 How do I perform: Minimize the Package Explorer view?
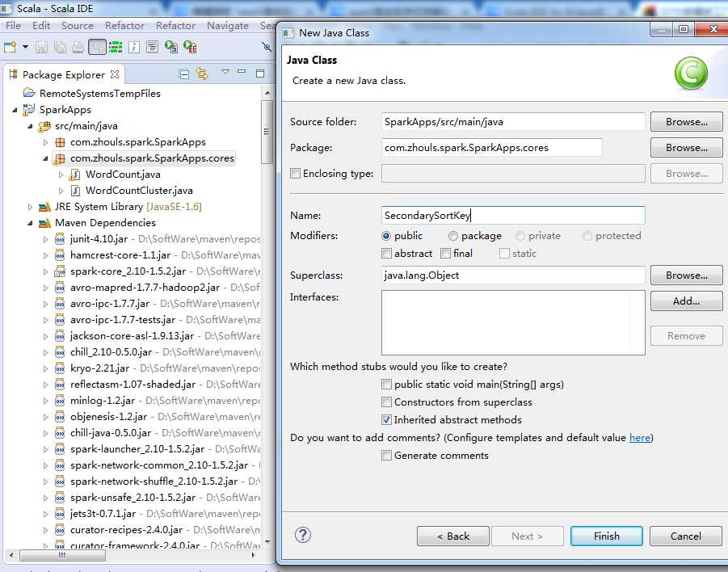coord(242,72)
